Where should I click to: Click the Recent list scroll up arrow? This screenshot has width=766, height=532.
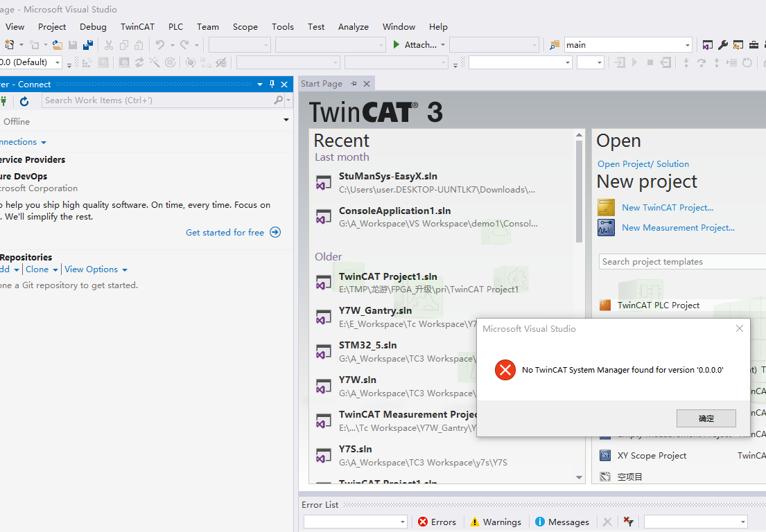click(x=579, y=134)
